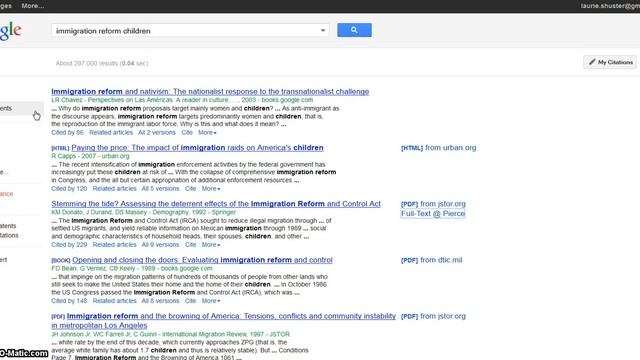Click 'KM Donato, J Durand, DS Massey' author line
This screenshot has height=360, width=640.
tap(143, 212)
